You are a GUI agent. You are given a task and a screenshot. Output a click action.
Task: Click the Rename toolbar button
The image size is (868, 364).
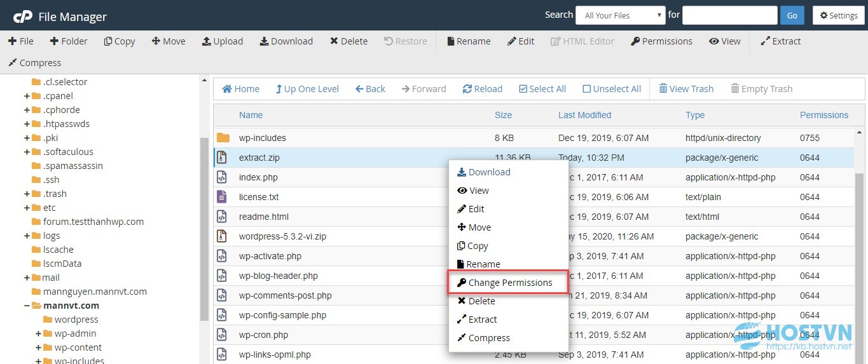[x=469, y=41]
